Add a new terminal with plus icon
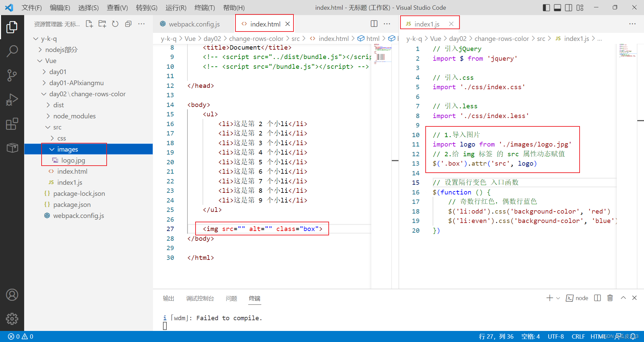This screenshot has width=644, height=342. (x=549, y=298)
